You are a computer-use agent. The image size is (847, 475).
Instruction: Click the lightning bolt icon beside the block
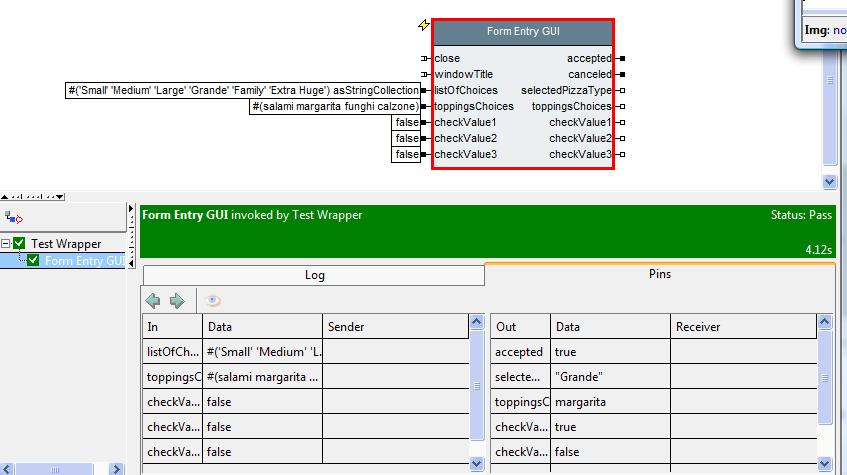click(424, 26)
